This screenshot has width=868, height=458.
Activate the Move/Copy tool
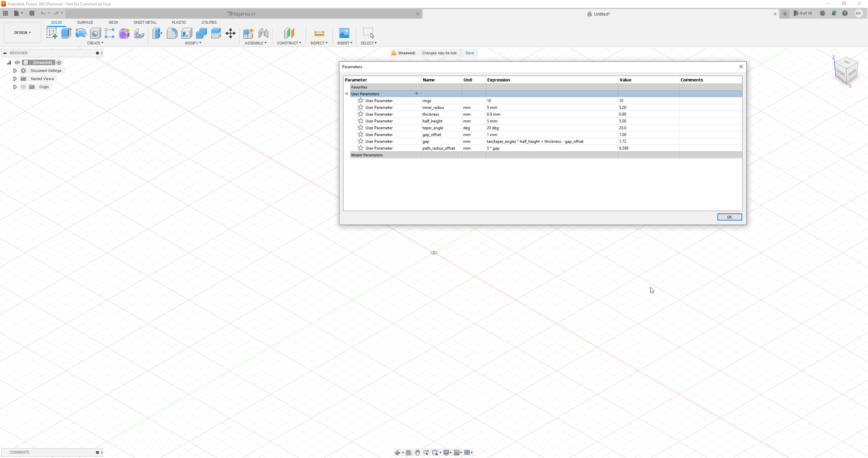coord(230,33)
